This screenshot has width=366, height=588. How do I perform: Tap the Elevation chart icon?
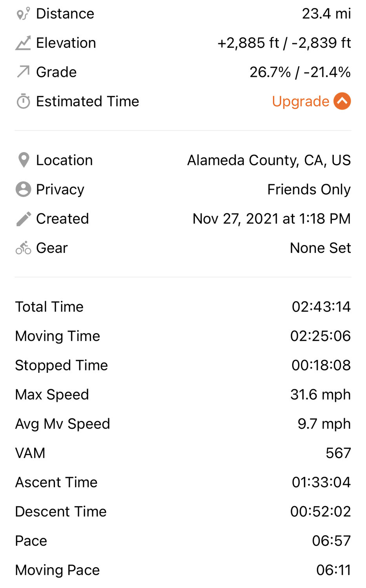[23, 43]
